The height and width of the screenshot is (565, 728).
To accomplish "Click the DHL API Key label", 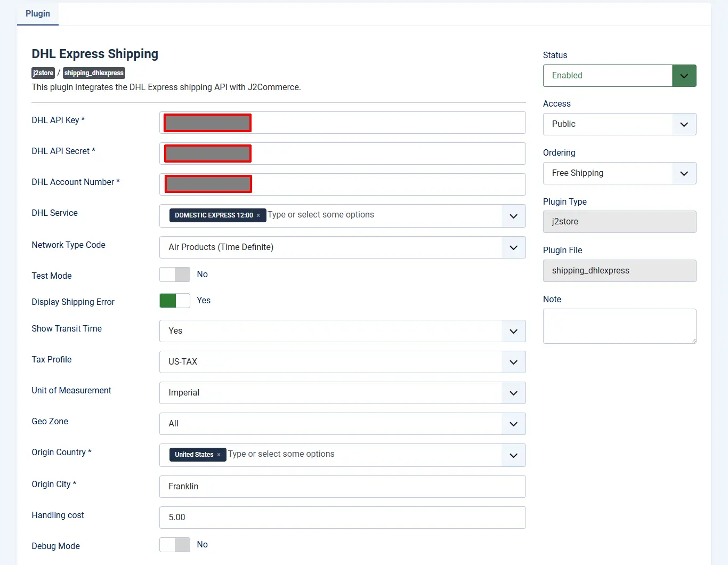I will tap(58, 120).
